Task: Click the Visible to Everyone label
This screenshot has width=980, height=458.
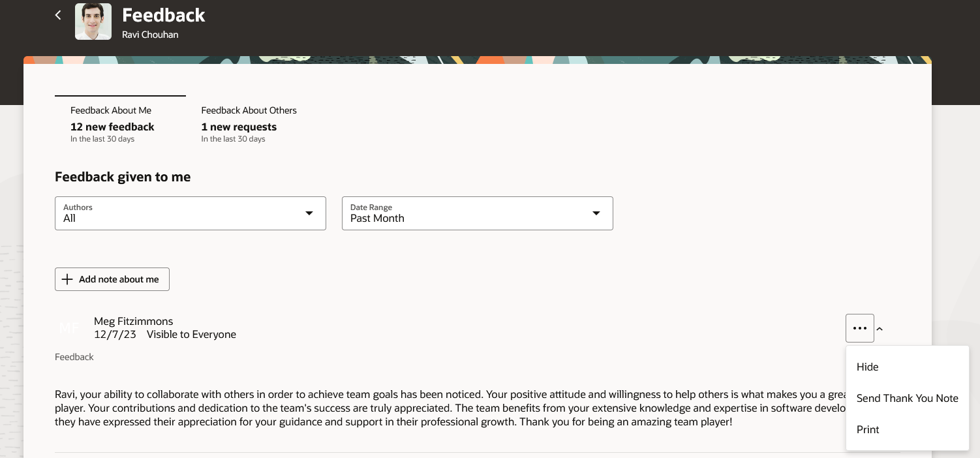Action: click(x=191, y=334)
